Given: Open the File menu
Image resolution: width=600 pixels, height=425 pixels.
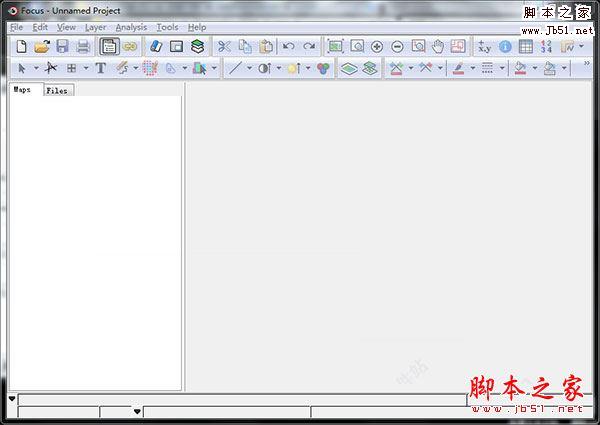Looking at the screenshot, I should (x=16, y=27).
